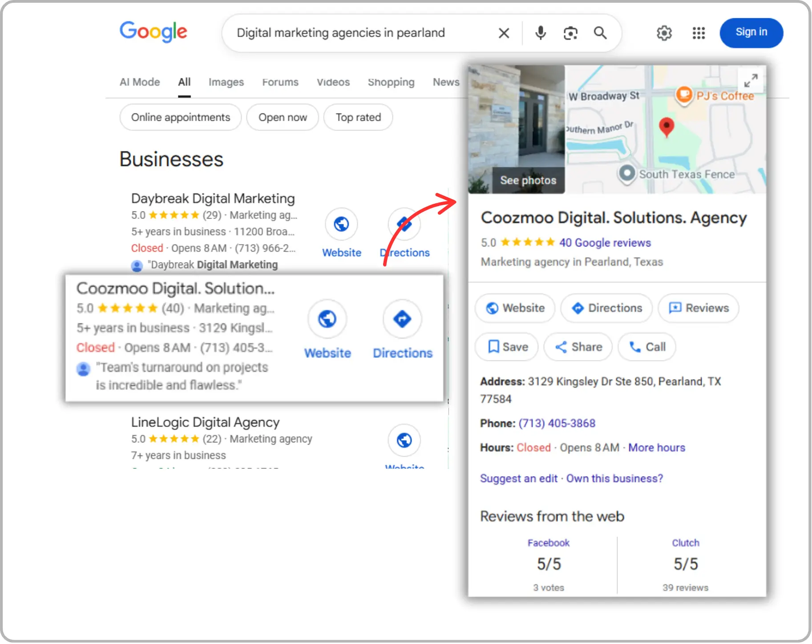Open LineLogic Digital Agency website globe icon
The image size is (812, 644).
404,440
